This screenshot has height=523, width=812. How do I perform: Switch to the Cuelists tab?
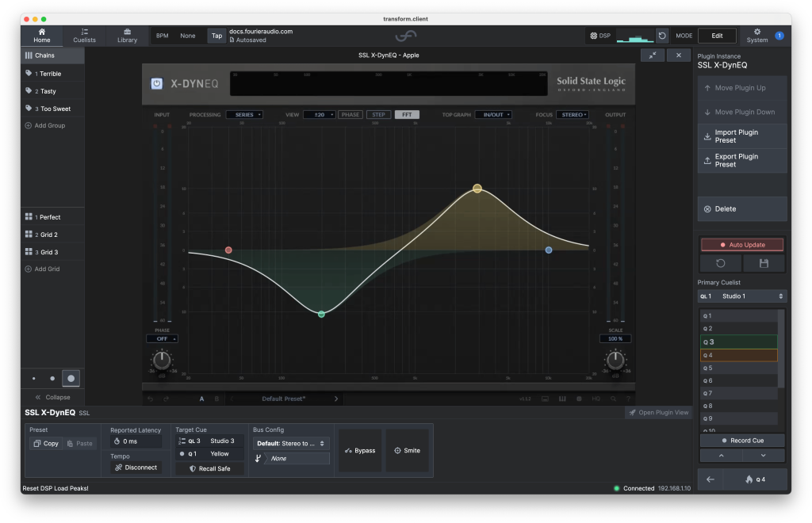84,36
